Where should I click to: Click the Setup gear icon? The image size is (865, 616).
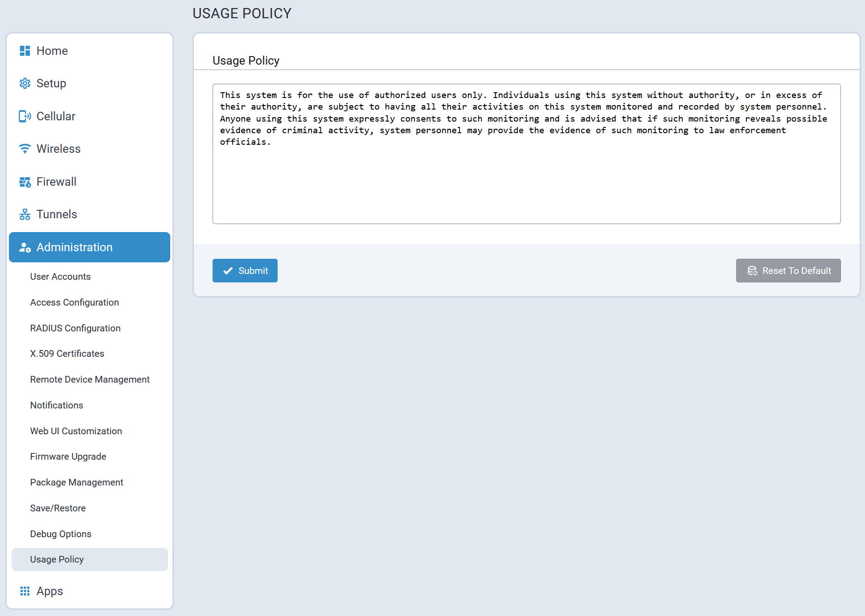coord(25,83)
